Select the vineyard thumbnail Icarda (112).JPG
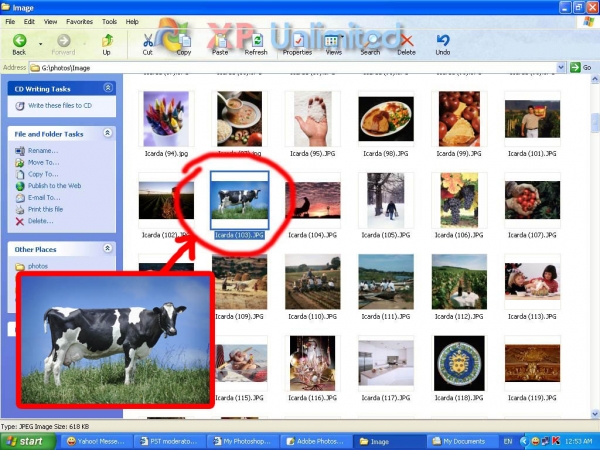Viewport: 600px width, 450px height. click(x=459, y=282)
